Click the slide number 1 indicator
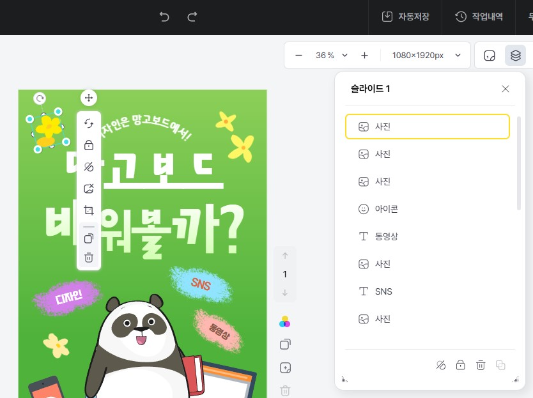 click(285, 274)
